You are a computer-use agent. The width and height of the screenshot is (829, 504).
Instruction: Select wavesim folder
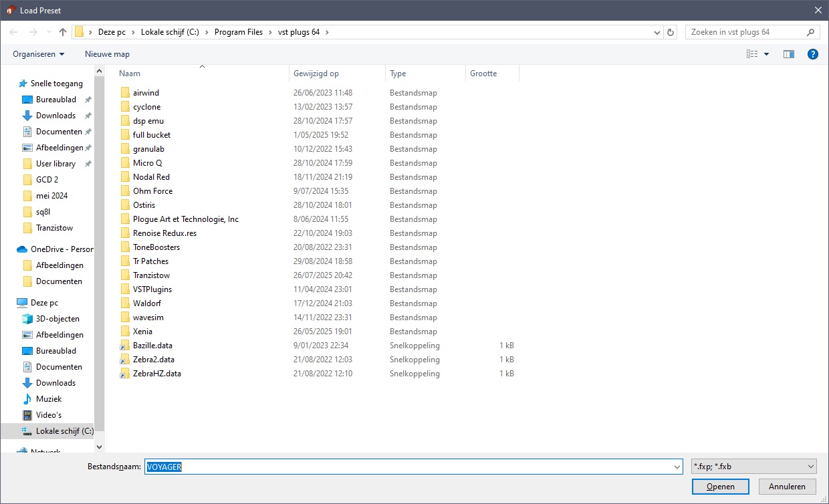coord(148,318)
